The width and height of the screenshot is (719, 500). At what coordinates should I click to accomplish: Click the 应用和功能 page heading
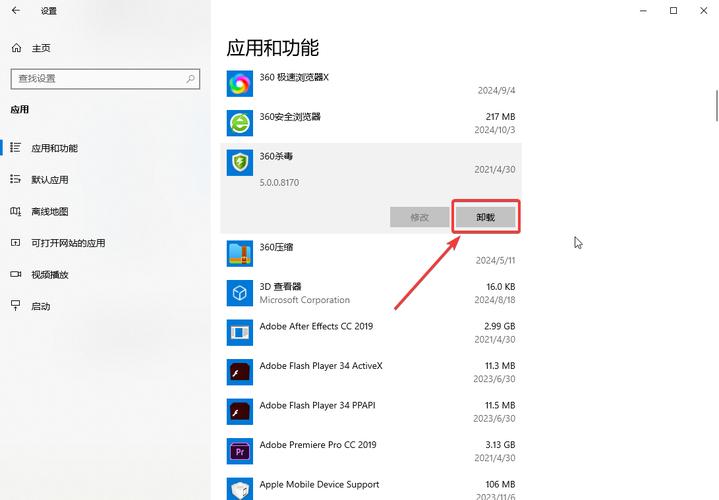(273, 48)
